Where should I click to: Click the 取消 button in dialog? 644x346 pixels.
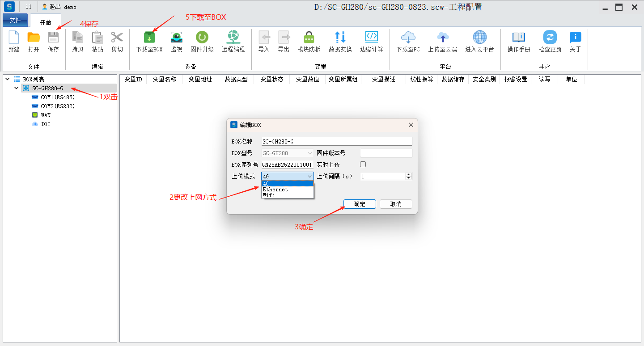[396, 204]
